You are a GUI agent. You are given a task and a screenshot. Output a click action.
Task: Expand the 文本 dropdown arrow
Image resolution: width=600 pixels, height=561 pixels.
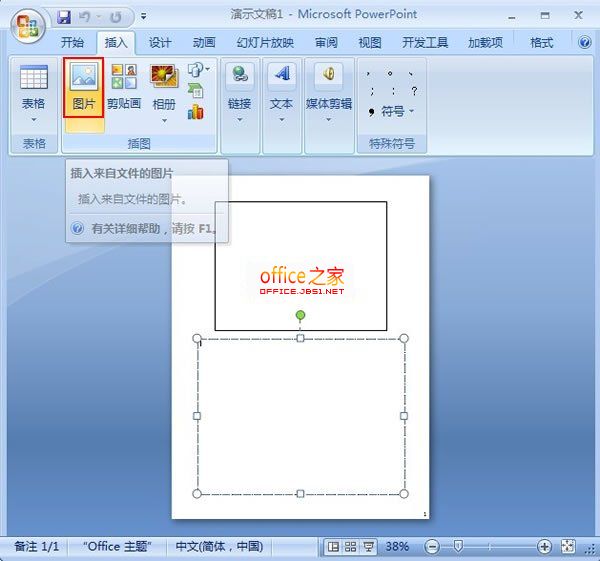pos(282,120)
